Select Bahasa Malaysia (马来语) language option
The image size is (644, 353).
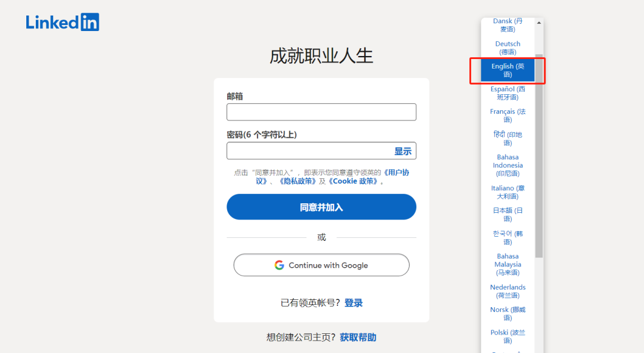click(507, 264)
